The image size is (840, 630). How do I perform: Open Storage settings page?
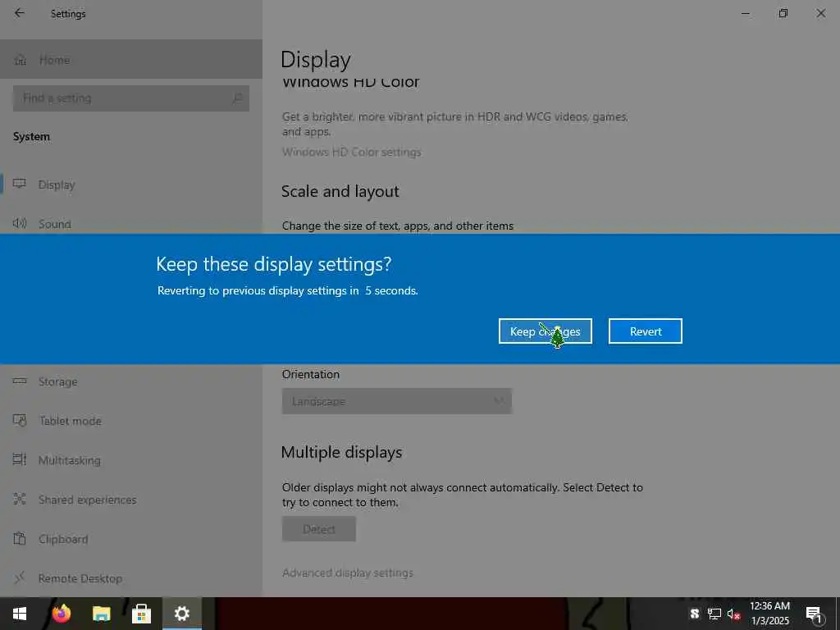[131, 381]
